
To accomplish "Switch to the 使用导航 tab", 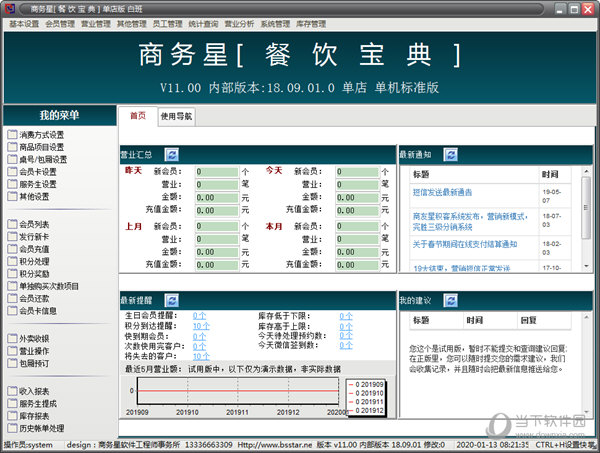I will coord(176,116).
